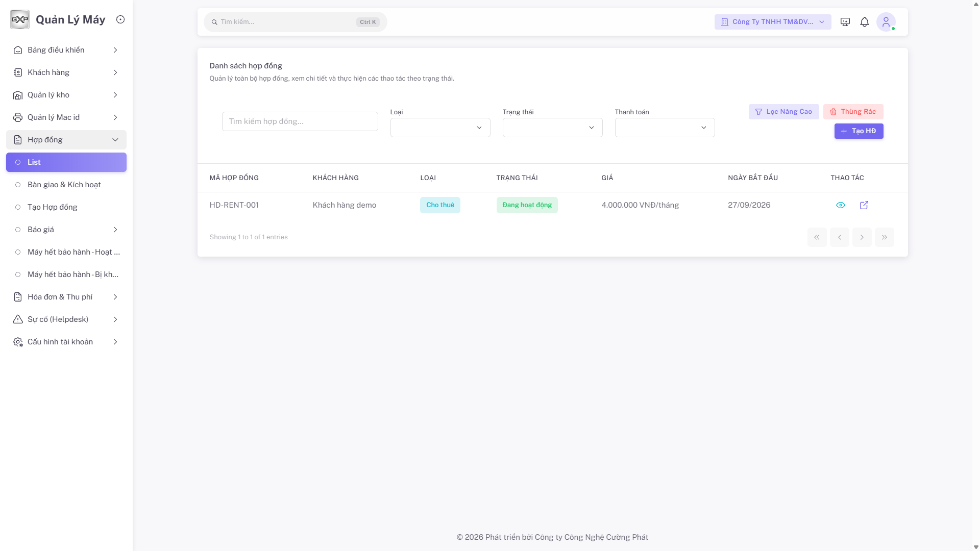980x551 pixels.
Task: Click the Sự cố warning triangle icon
Action: click(x=18, y=319)
